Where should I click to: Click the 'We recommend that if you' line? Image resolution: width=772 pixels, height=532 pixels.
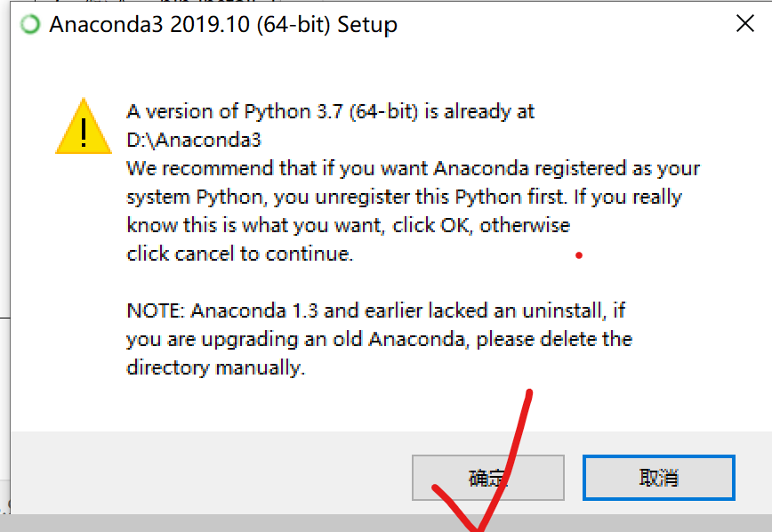pyautogui.click(x=413, y=168)
